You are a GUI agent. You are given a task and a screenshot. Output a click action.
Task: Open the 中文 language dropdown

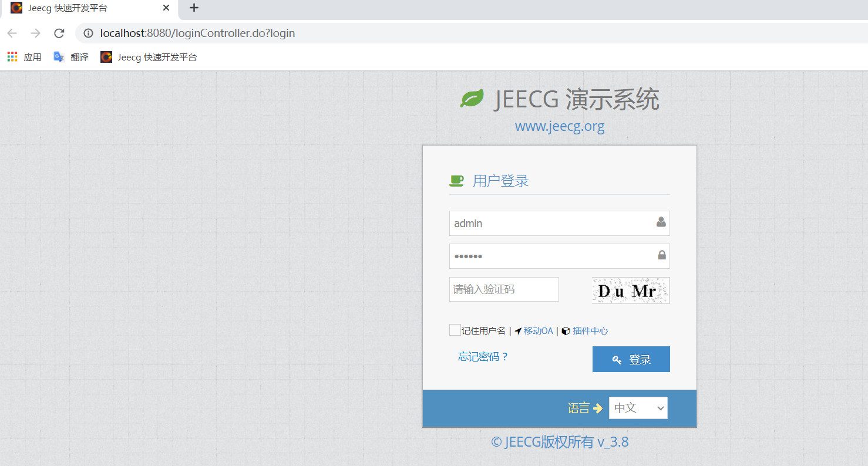(638, 408)
